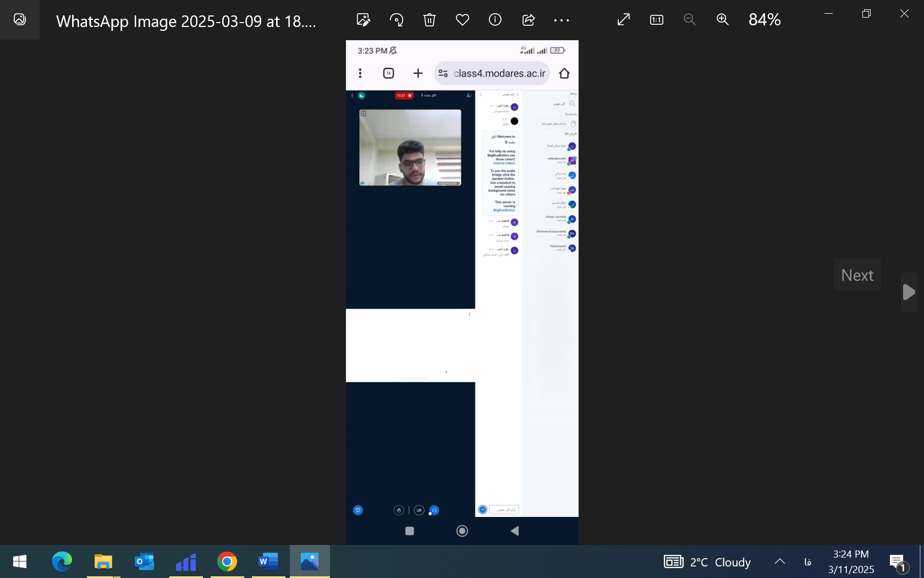
Task: Click the 84% zoom level
Action: point(765,20)
